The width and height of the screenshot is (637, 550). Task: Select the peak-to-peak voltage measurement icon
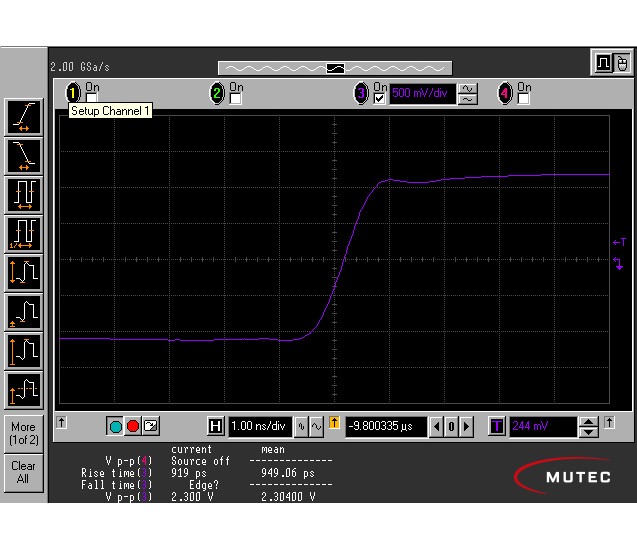click(x=23, y=272)
